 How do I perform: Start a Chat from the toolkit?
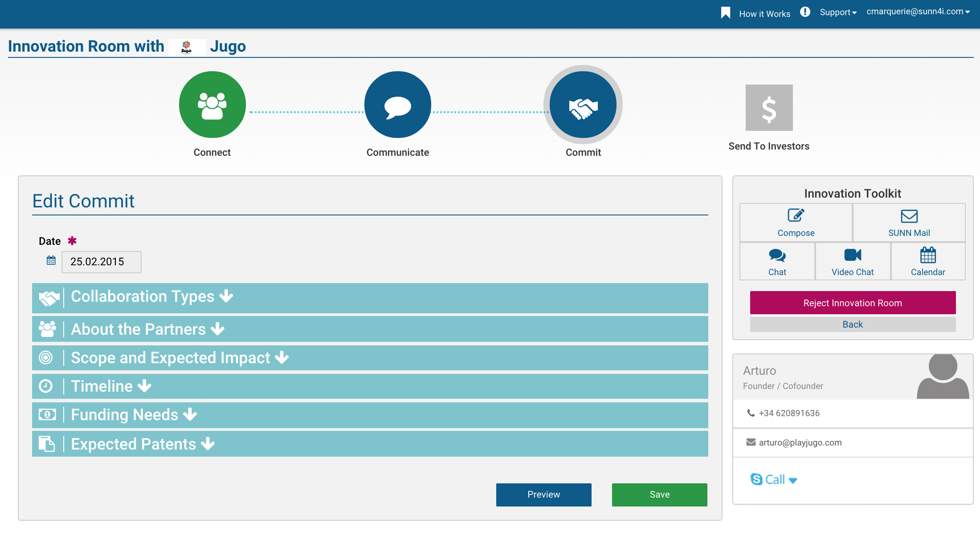click(x=777, y=262)
